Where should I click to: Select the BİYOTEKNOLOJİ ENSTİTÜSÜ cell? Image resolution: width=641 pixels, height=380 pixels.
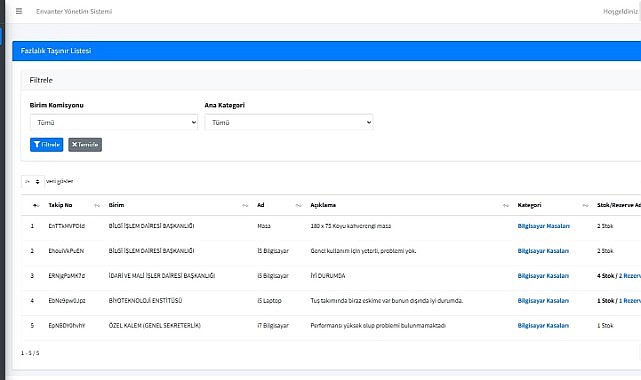click(x=145, y=301)
